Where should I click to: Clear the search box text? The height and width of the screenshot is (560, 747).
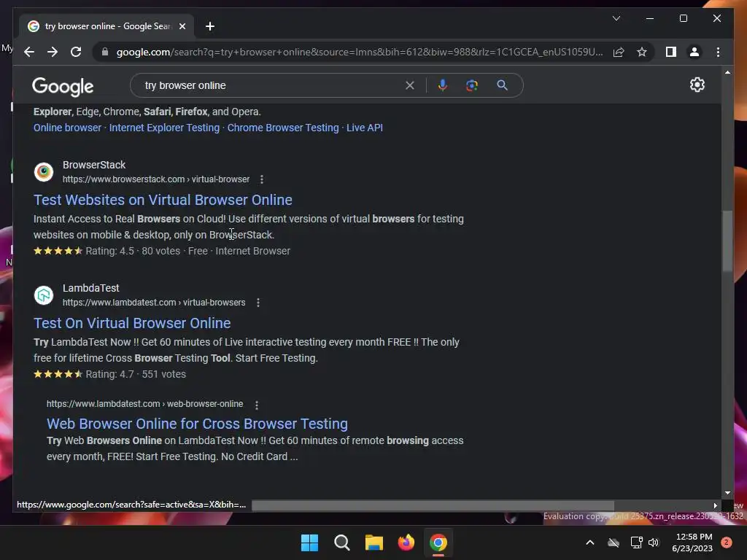[x=410, y=85]
